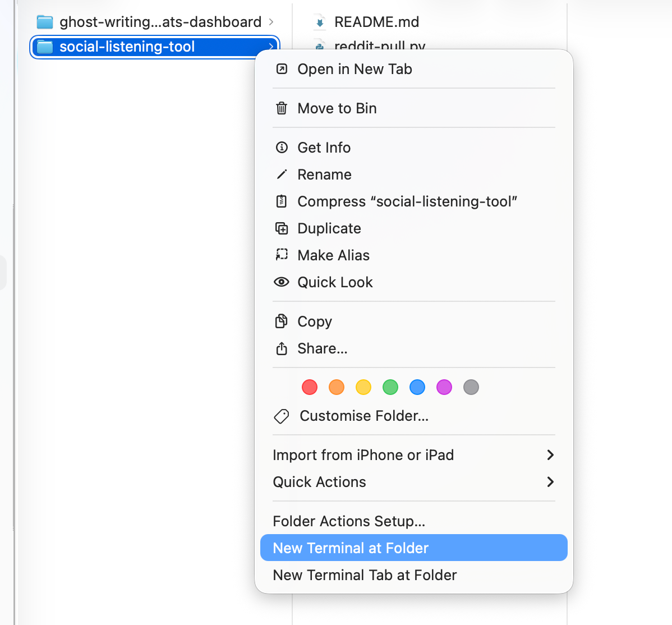Viewport: 672px width, 625px height.
Task: Click the Compress archive icon
Action: [x=282, y=201]
